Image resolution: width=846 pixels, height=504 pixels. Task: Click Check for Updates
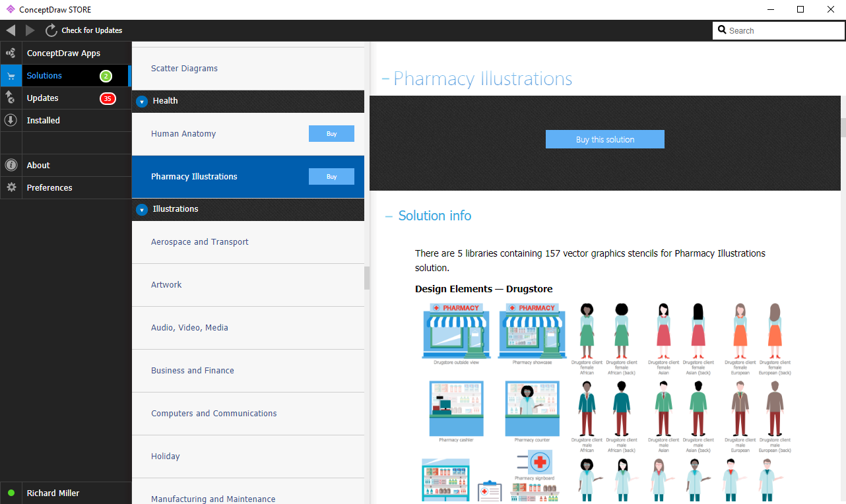[x=92, y=30]
